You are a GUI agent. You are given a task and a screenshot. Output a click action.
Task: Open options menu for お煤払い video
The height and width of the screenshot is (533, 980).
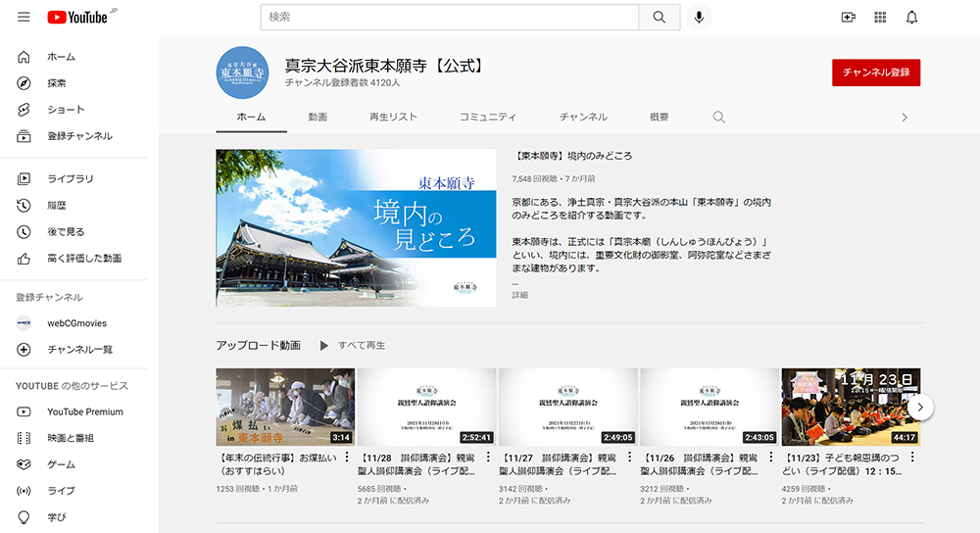coord(347,458)
